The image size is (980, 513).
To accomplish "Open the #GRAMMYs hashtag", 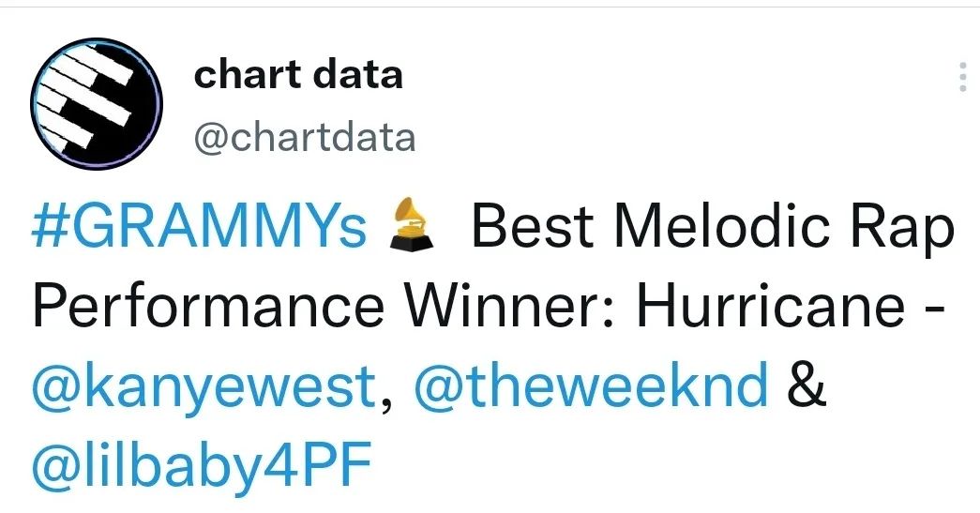I will 199,227.
